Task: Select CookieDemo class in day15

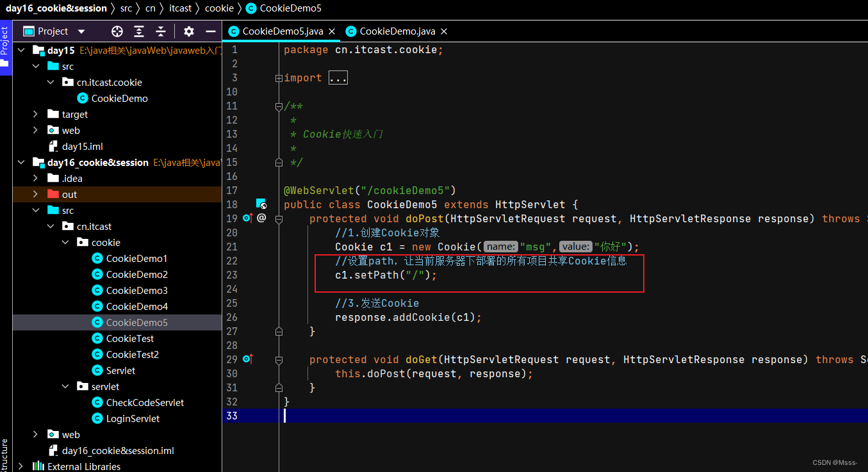Action: point(119,99)
